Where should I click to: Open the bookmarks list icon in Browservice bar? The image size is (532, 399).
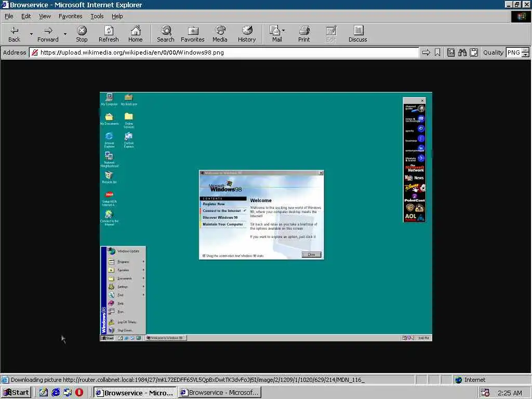[450, 52]
